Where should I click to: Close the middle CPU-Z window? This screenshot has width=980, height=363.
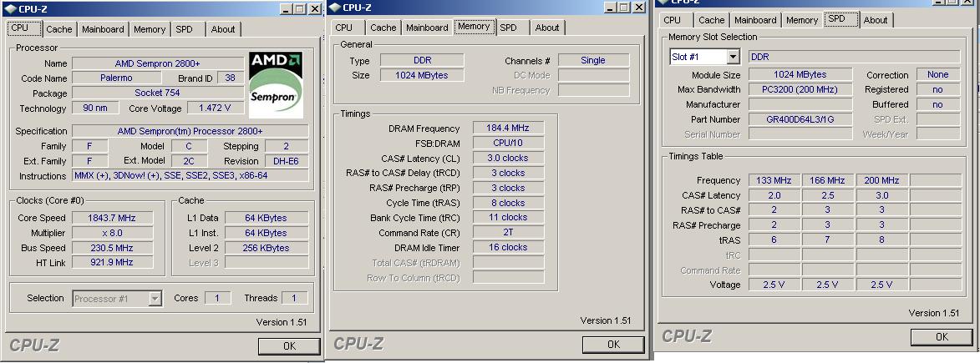(x=639, y=8)
